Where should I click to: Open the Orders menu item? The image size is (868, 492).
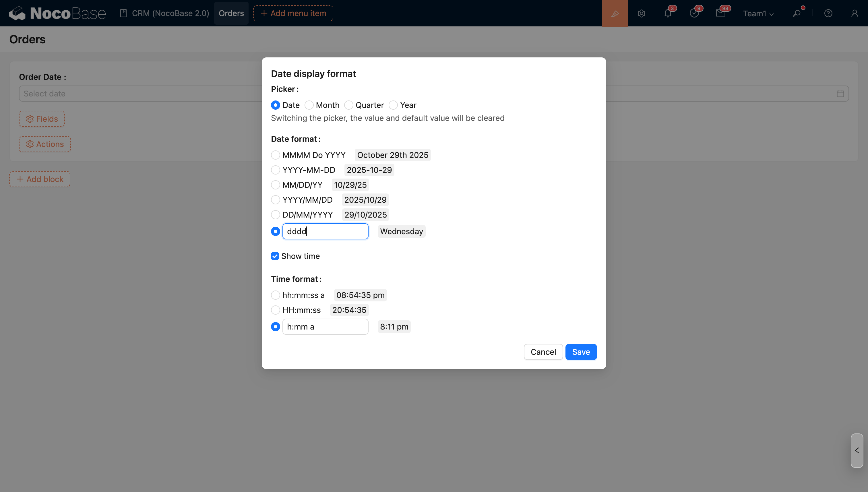pyautogui.click(x=231, y=13)
